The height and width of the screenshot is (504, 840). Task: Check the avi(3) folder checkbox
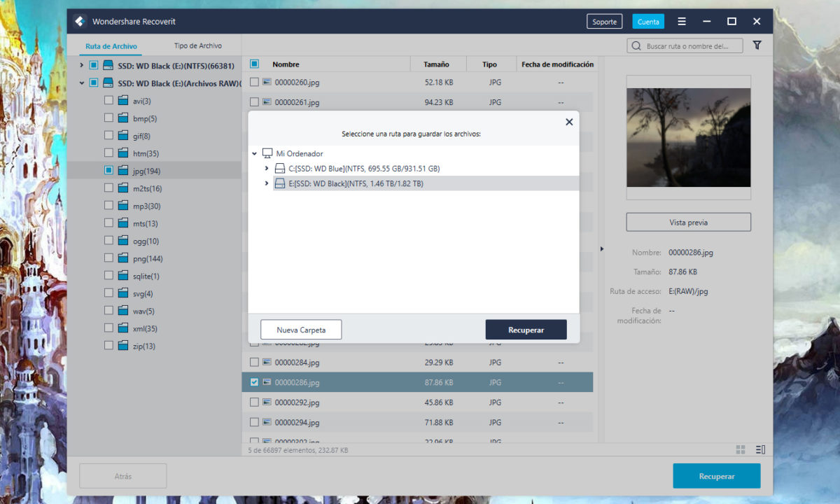pos(108,101)
